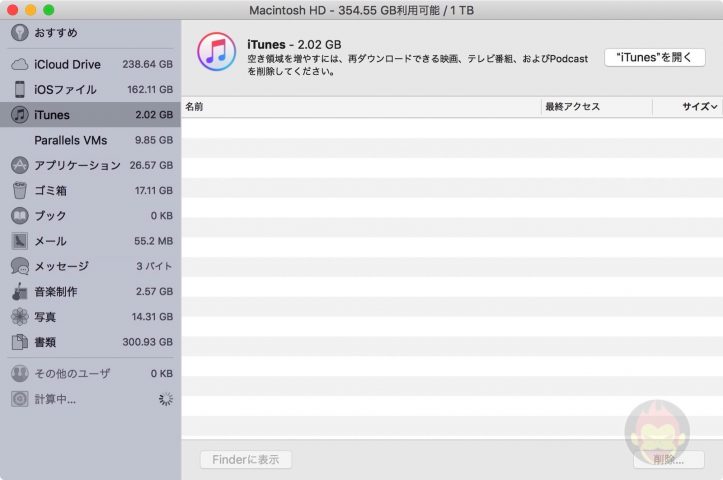Viewport: 723px width, 480px height.
Task: Select Parallels VMs in the sidebar
Action: (90, 140)
